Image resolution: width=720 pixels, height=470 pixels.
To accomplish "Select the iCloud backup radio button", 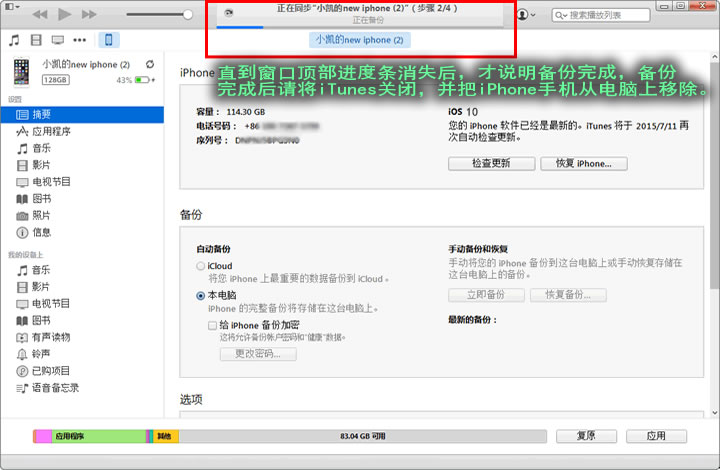I will [x=201, y=266].
